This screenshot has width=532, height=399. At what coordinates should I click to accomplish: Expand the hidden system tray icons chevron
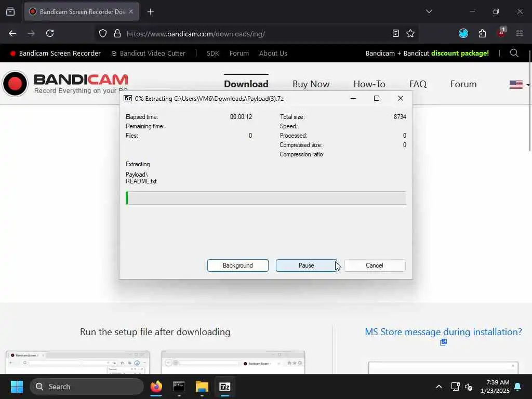pos(438,387)
